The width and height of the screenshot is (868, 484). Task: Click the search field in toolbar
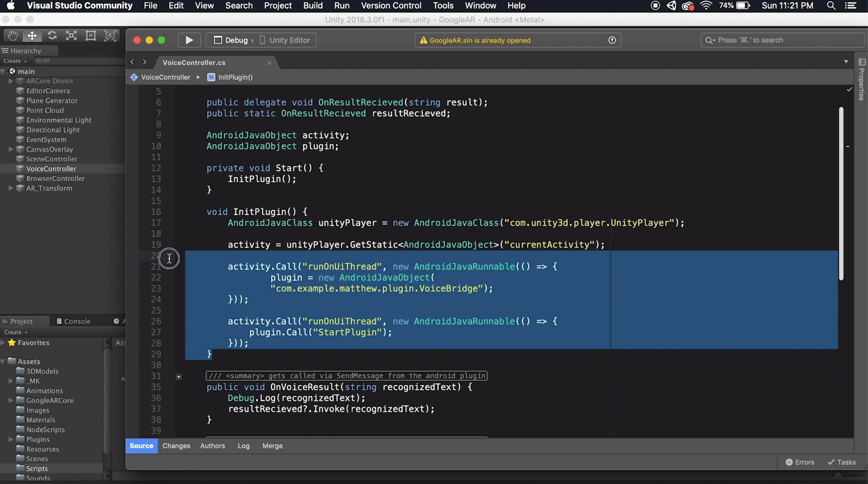[x=781, y=40]
